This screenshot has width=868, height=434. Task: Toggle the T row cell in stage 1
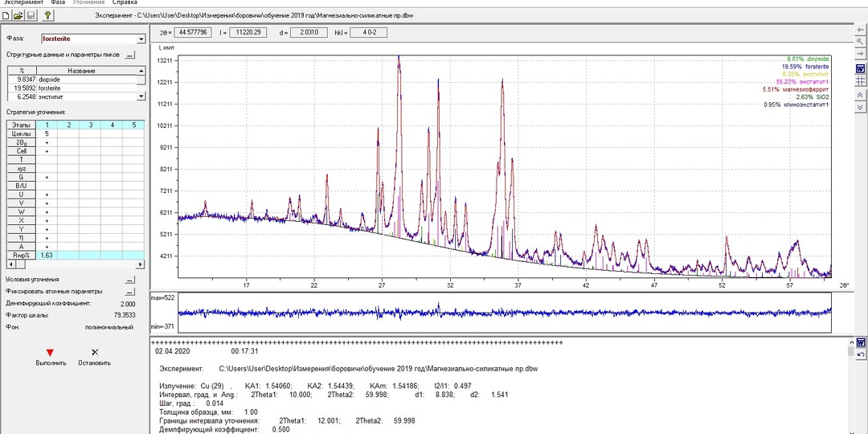click(47, 160)
